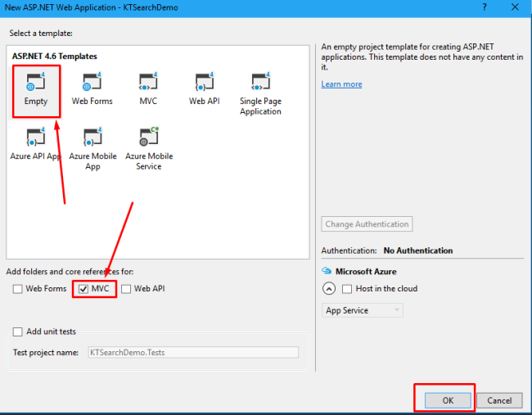This screenshot has height=415, width=532.
Task: Choose the Web Forms template icon
Action: point(92,82)
